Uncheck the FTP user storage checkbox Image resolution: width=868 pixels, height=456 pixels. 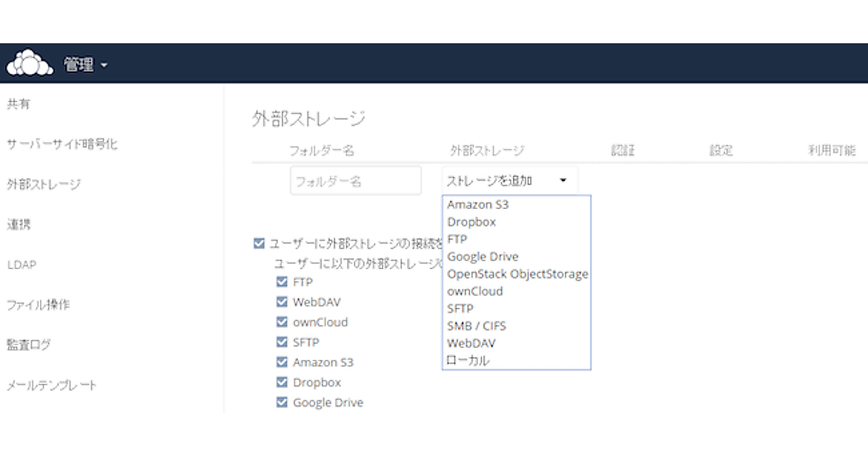(282, 282)
